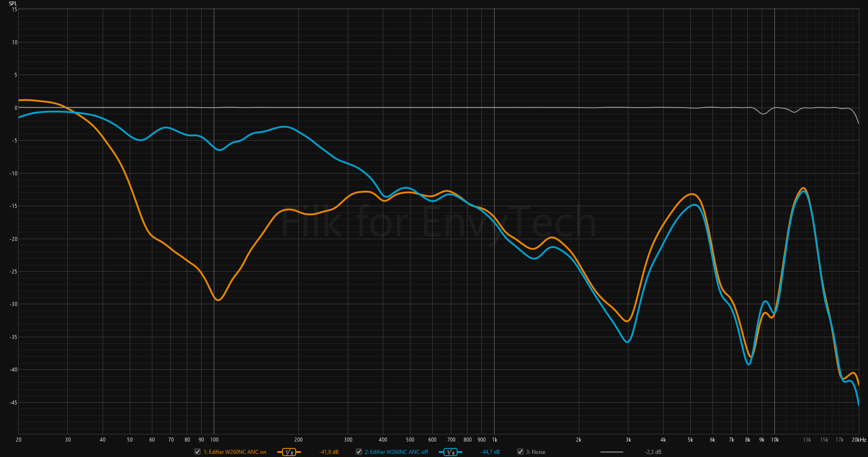Select the '1: Edifier W260NC ANC on' legend label

click(235, 452)
